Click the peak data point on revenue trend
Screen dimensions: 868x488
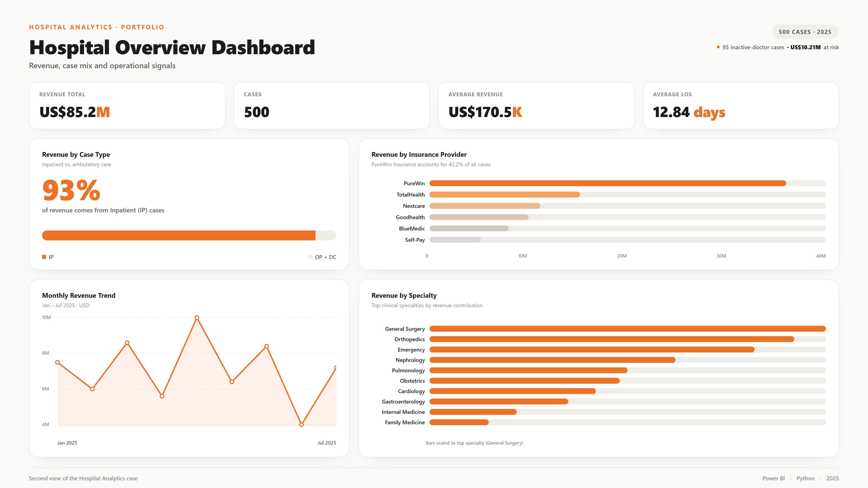[197, 318]
